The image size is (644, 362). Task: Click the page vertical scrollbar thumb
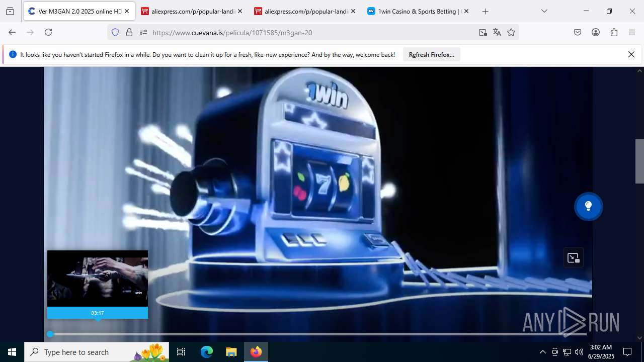[x=639, y=161]
